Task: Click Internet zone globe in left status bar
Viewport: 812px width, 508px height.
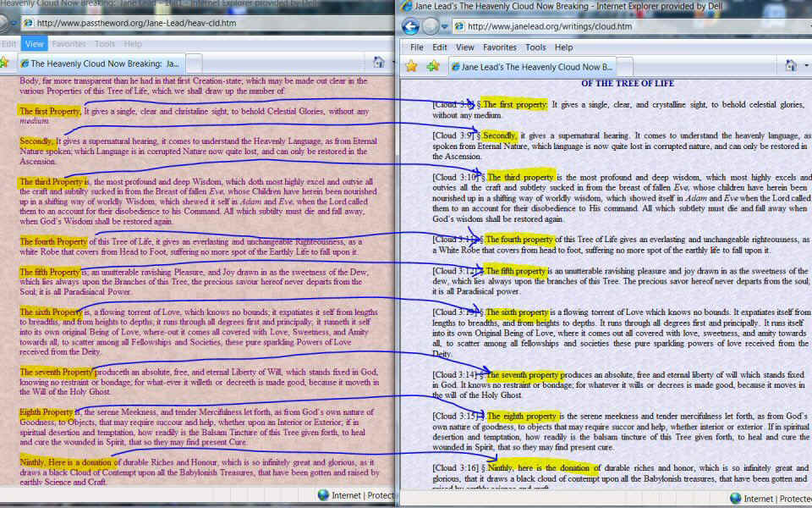Action: tap(323, 495)
